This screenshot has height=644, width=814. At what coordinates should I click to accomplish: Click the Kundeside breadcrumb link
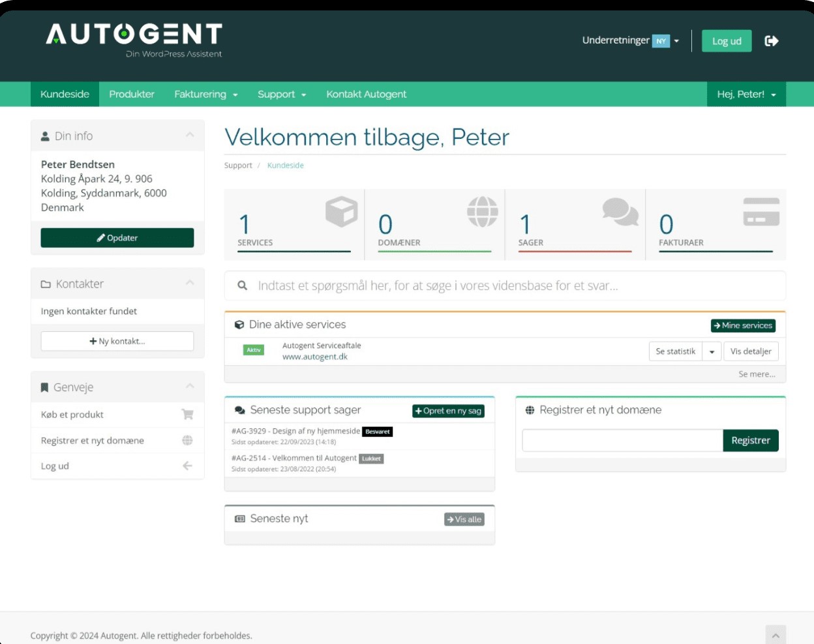pyautogui.click(x=286, y=166)
